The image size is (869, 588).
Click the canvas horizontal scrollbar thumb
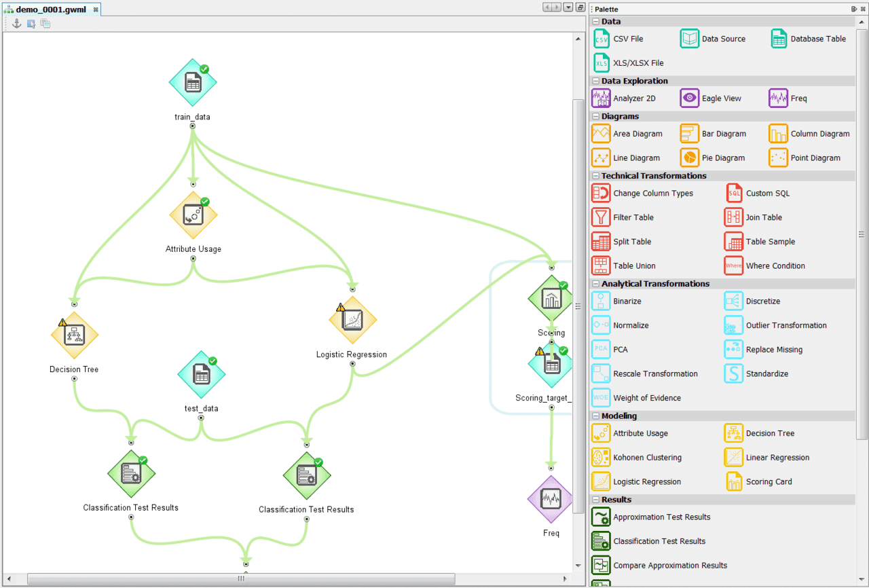click(x=241, y=578)
